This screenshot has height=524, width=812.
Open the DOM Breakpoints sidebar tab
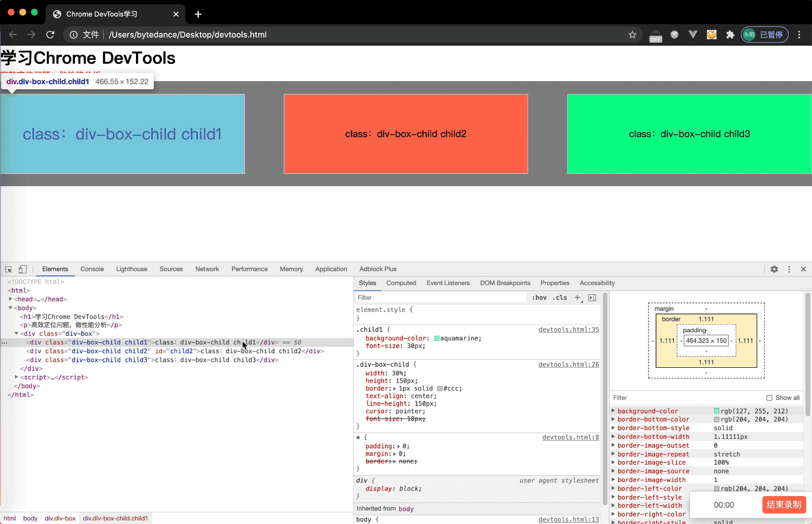pos(505,283)
